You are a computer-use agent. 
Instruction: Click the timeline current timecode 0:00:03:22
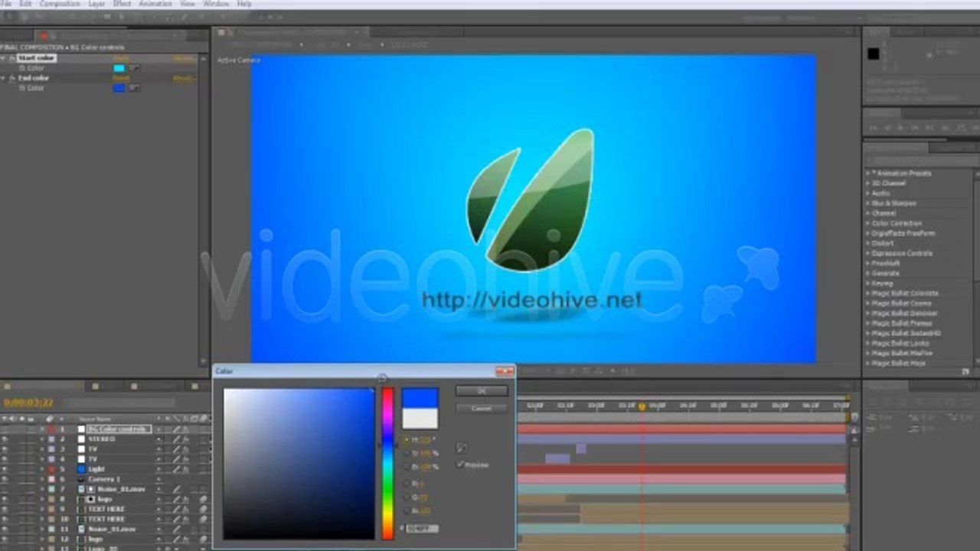tap(28, 403)
